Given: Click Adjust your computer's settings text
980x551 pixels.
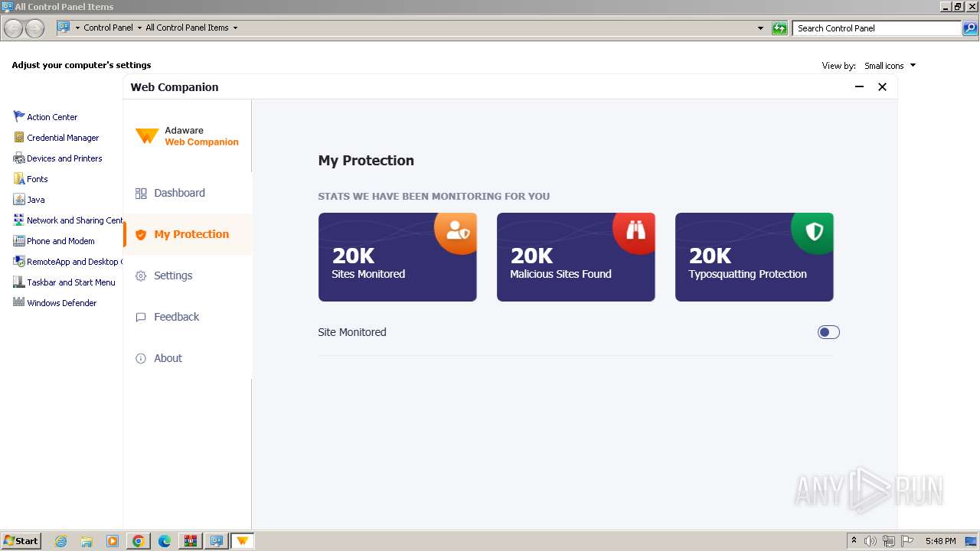Looking at the screenshot, I should (x=81, y=65).
